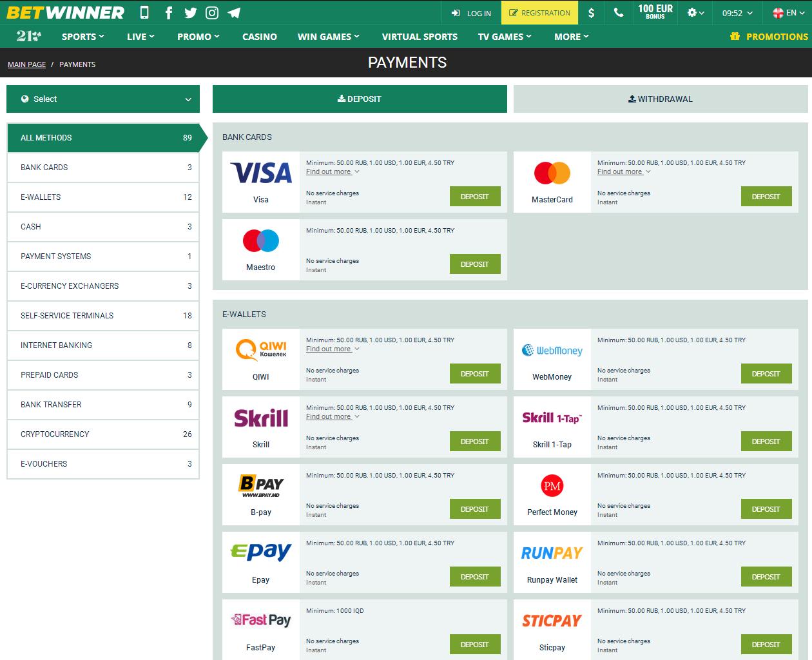Select E-Wallets category
This screenshot has height=660, width=812.
click(x=103, y=197)
